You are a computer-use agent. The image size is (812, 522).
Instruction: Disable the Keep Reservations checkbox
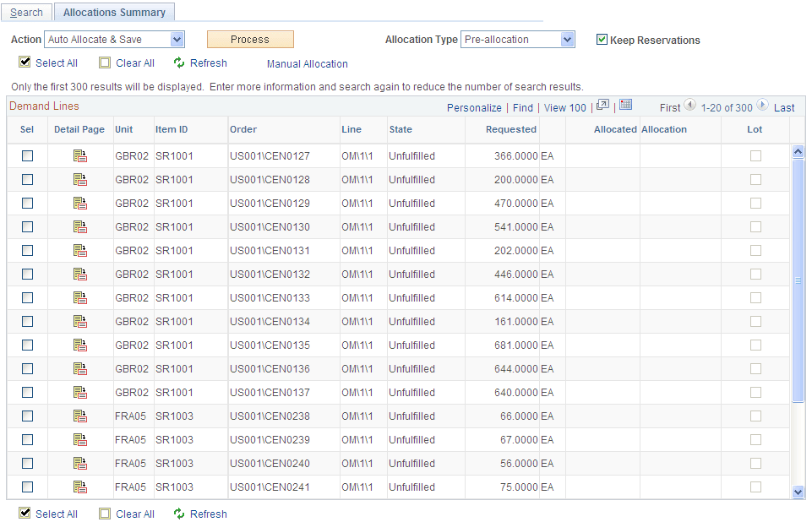602,40
